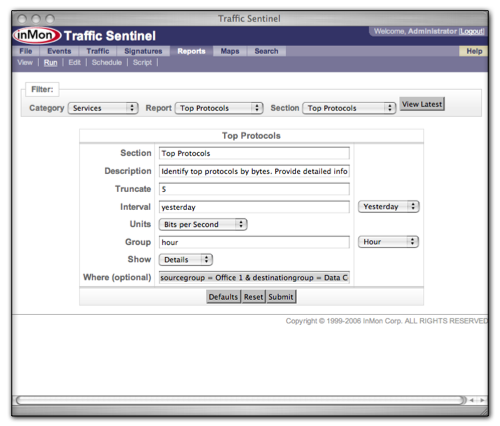
Task: Open the Signatures tab
Action: (143, 51)
